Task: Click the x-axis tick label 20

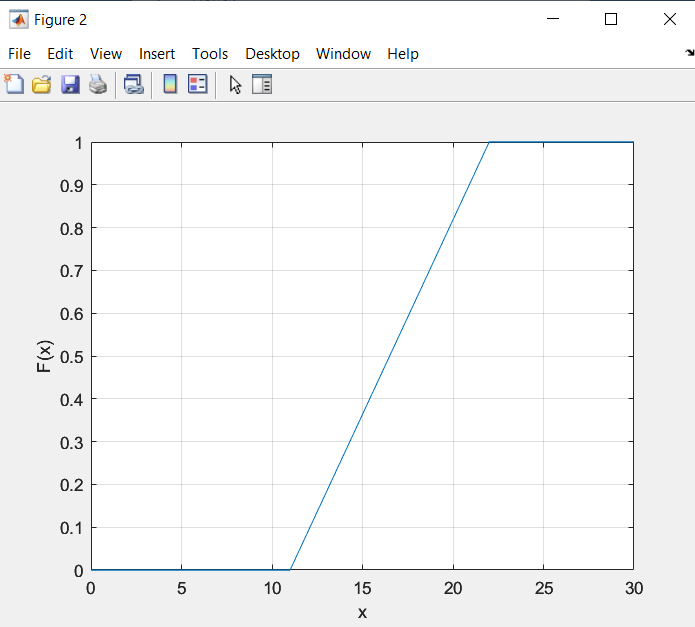Action: tap(453, 588)
